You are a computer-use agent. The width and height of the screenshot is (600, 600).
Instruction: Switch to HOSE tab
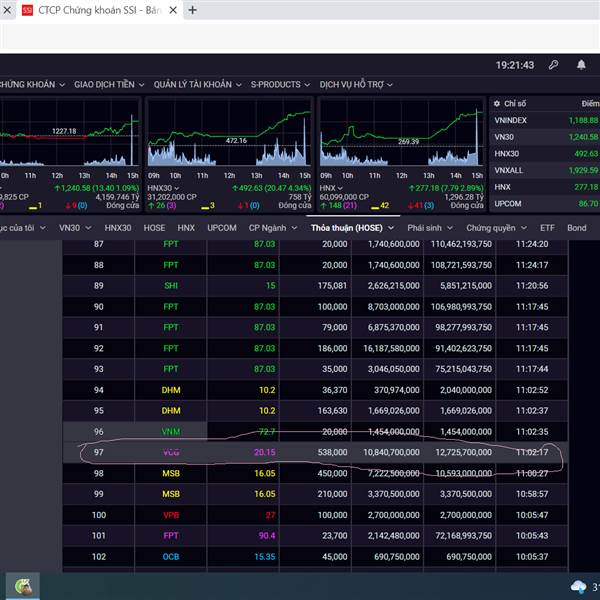pyautogui.click(x=154, y=228)
